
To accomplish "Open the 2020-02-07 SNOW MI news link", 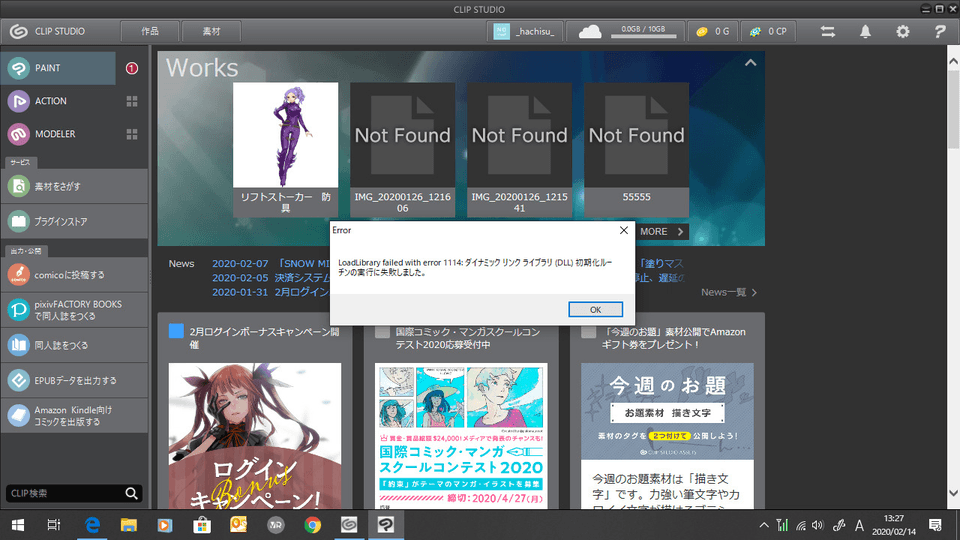I will (271, 263).
